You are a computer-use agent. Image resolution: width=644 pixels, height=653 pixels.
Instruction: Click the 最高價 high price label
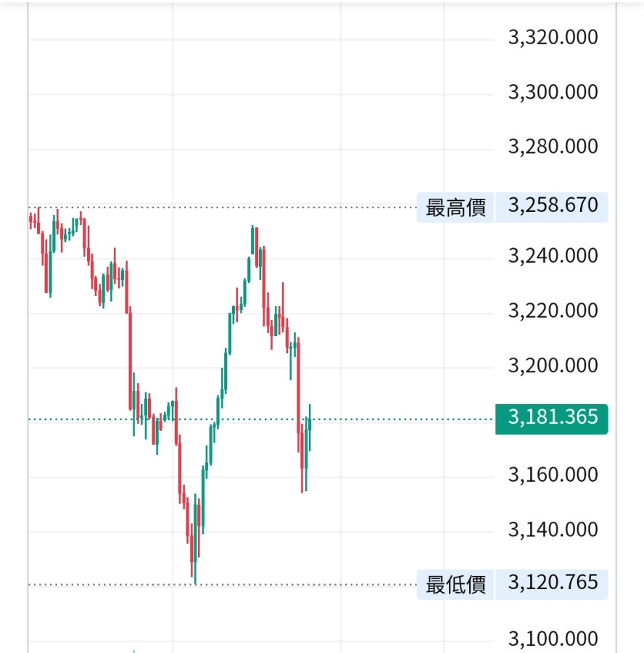pos(455,207)
